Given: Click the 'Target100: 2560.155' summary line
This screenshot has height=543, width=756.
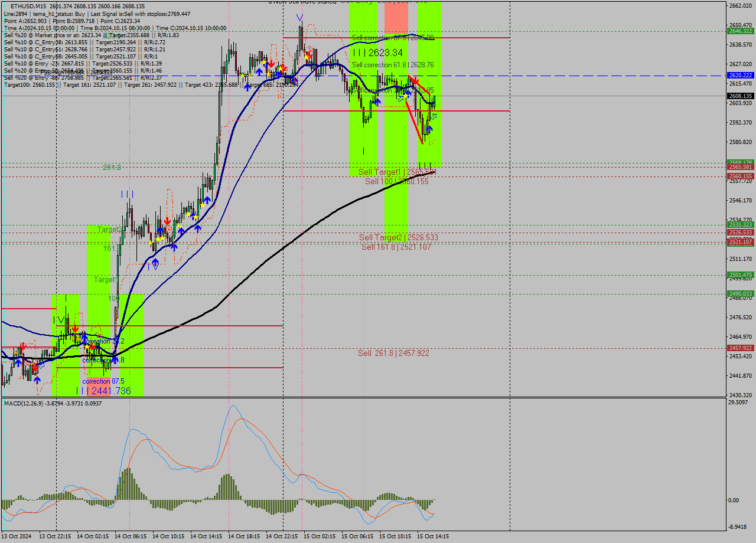Looking at the screenshot, I should (x=151, y=85).
